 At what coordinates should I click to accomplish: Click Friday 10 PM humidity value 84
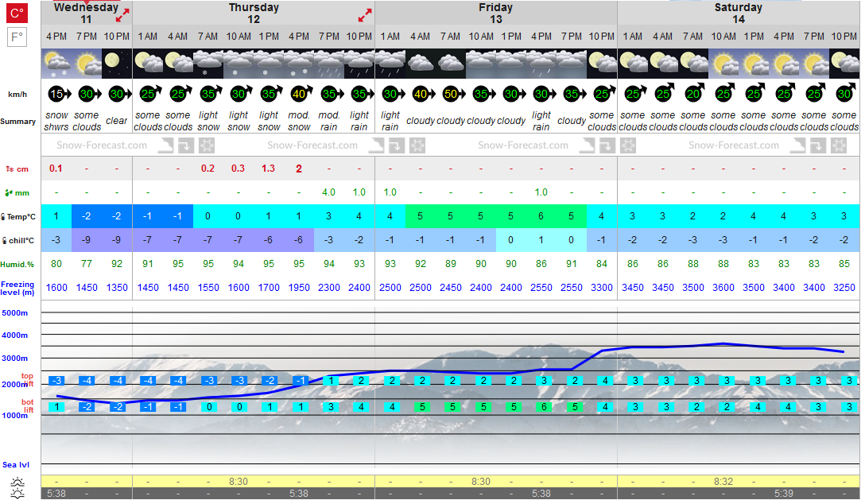(x=602, y=264)
